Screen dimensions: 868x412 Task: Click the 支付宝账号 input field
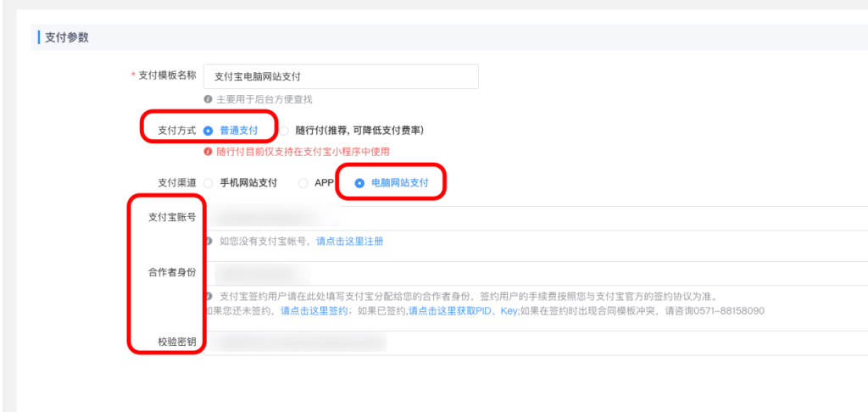pyautogui.click(x=536, y=218)
